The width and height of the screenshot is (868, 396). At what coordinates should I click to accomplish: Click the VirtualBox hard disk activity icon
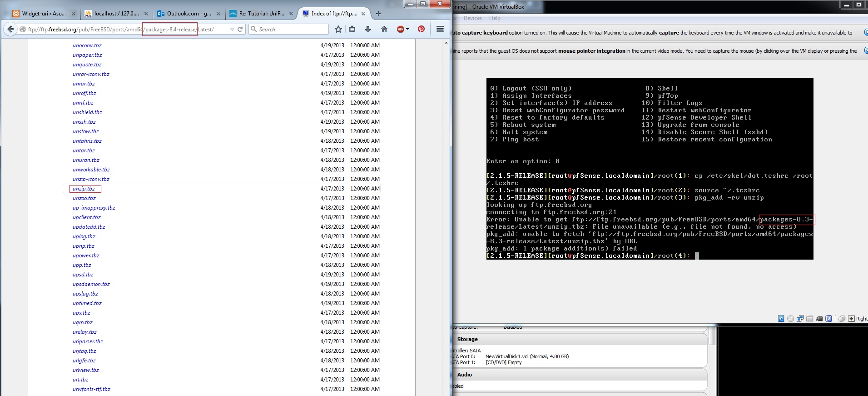[781, 319]
